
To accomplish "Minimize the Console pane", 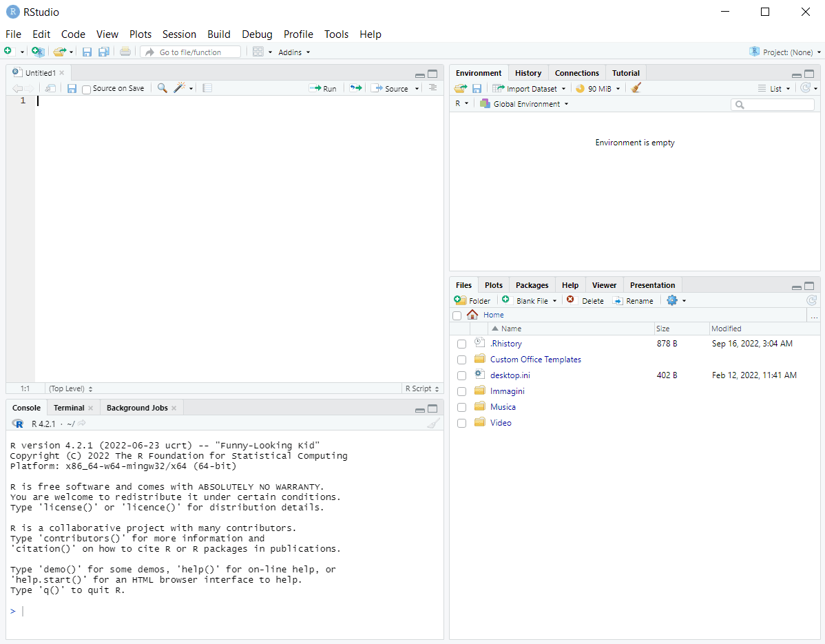I will tap(420, 409).
